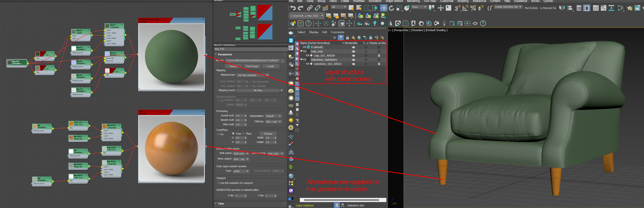Click the yellow sphere icon in left sidebar
The height and width of the screenshot is (208, 644).
tap(291, 128)
